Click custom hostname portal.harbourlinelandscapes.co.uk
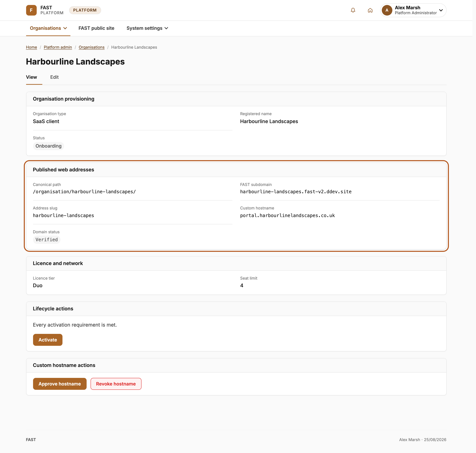The height and width of the screenshot is (453, 476). point(287,215)
